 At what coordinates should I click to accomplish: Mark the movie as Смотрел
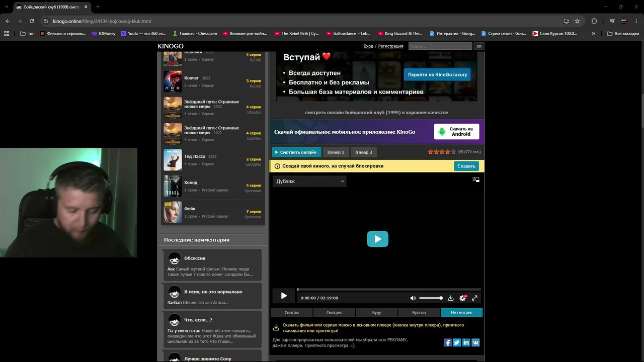pos(334,313)
